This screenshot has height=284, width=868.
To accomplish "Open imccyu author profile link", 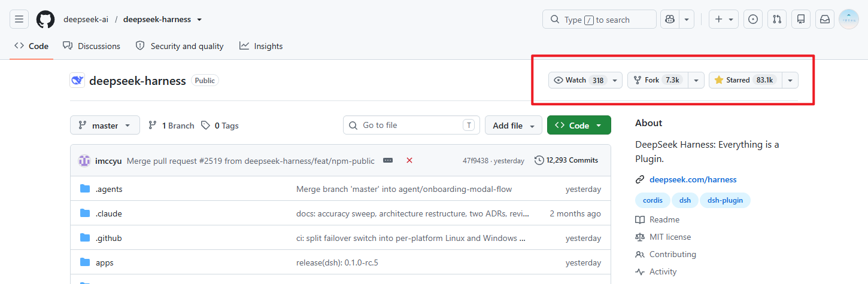I will coord(108,160).
